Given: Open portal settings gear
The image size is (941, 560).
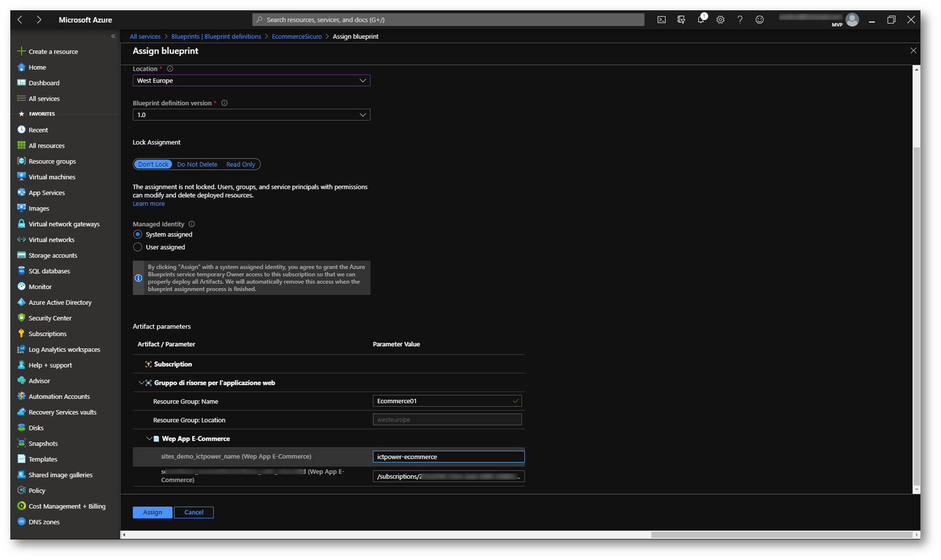Looking at the screenshot, I should pyautogui.click(x=720, y=20).
